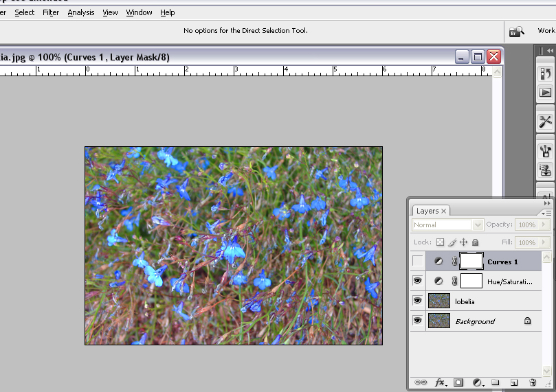Toggle mask link on Curves 1 layer
Screen dimensions: 556x392
(x=454, y=262)
